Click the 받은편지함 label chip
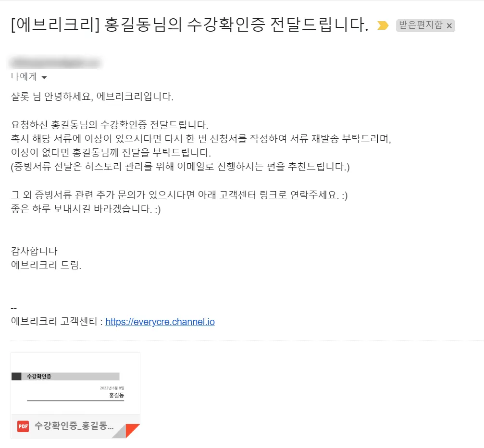This screenshot has height=448, width=484. (421, 25)
